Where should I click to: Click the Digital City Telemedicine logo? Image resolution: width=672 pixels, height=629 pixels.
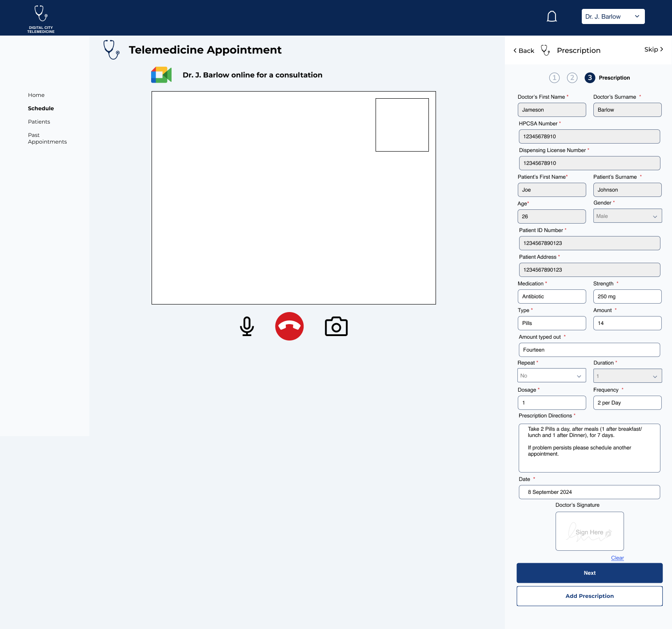click(41, 19)
